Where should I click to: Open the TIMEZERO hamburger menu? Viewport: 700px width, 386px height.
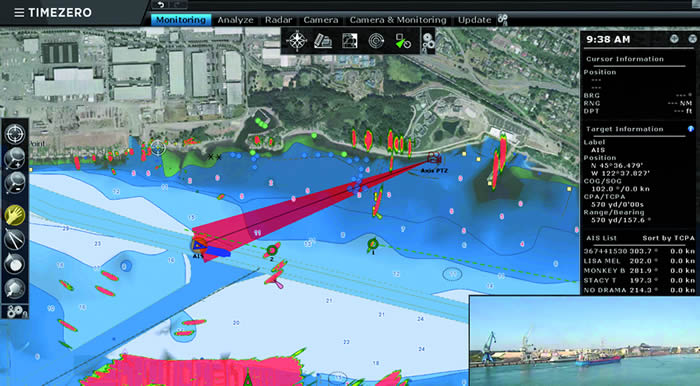point(19,13)
